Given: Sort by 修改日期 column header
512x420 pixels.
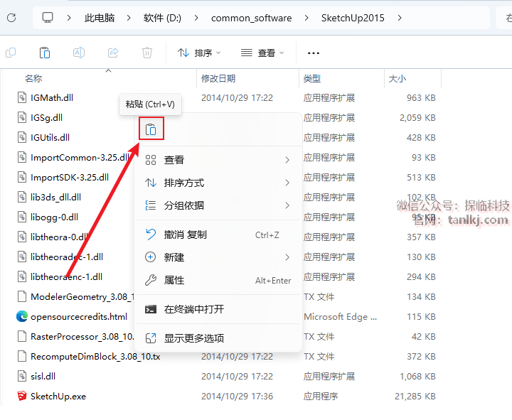Looking at the screenshot, I should (218, 79).
